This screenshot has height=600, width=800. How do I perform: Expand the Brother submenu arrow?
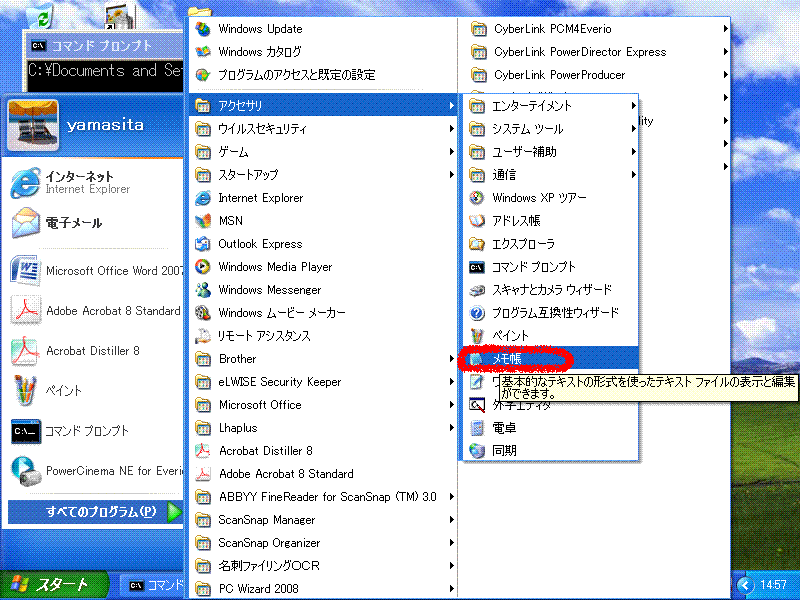tap(452, 359)
